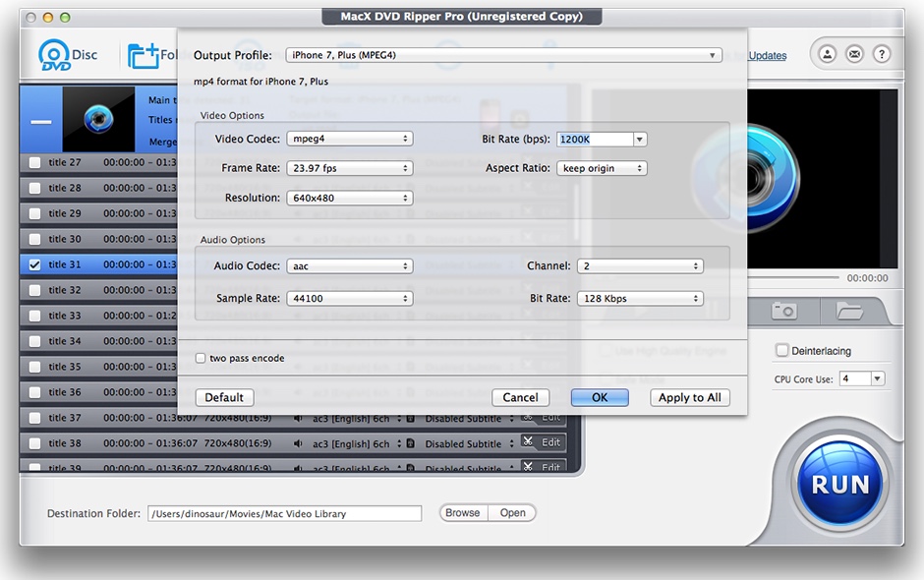Click the Updates link
The image size is (924, 580).
tap(768, 55)
